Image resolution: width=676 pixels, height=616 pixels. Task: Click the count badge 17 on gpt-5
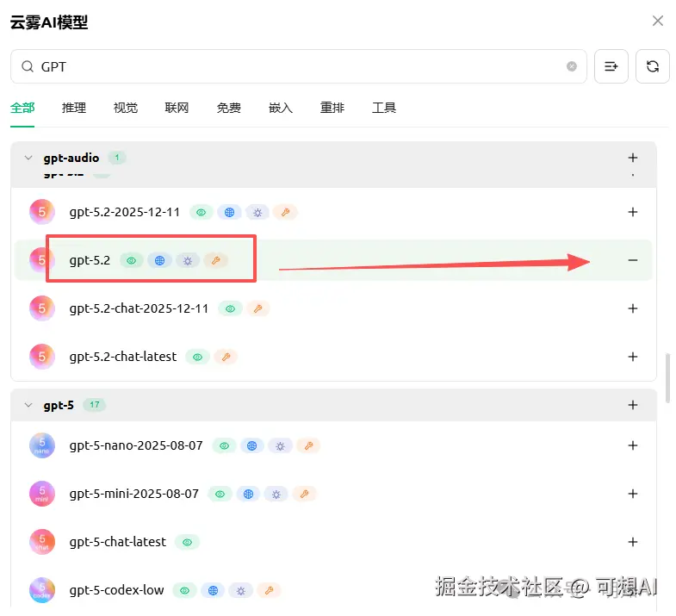point(95,405)
